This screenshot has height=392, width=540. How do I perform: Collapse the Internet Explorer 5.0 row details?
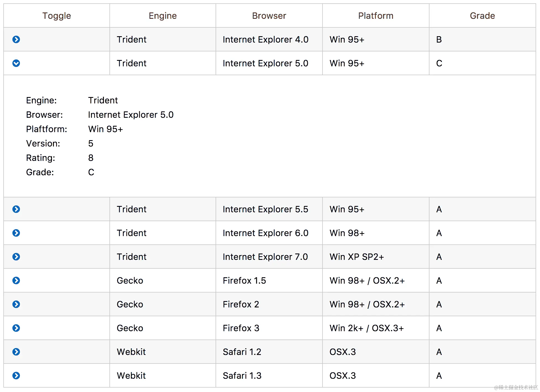[x=16, y=63]
